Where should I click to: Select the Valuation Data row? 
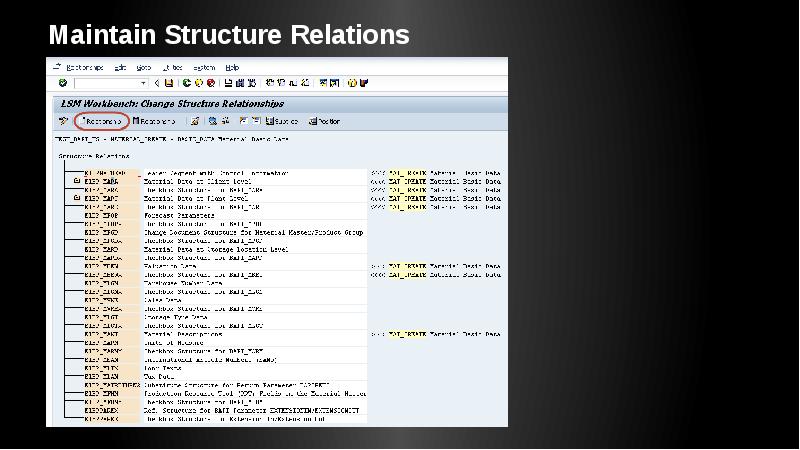224,266
